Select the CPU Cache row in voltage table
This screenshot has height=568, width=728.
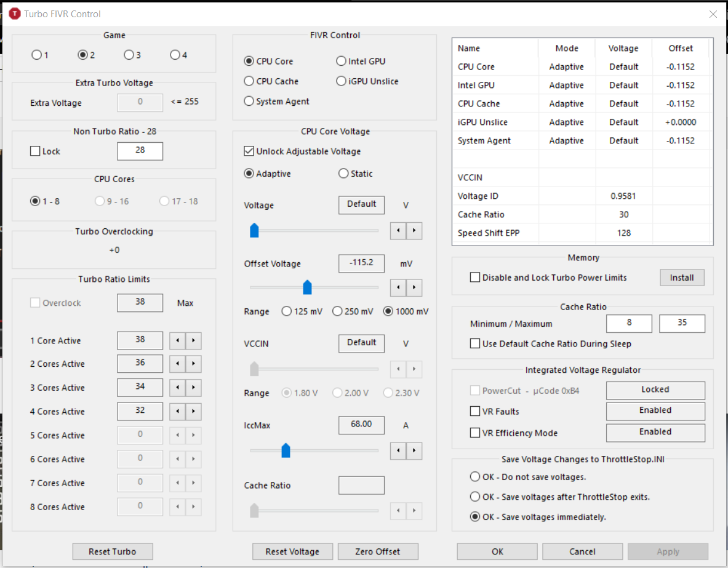[581, 103]
